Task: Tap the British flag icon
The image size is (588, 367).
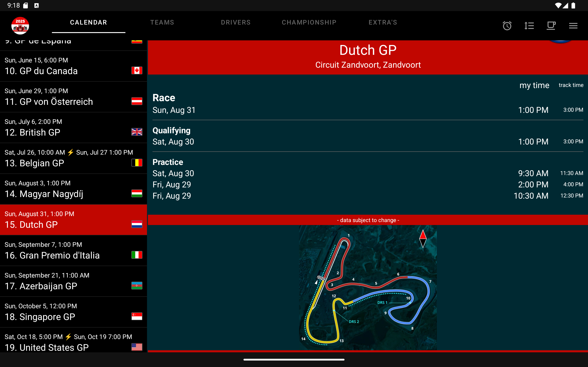Action: 137,132
